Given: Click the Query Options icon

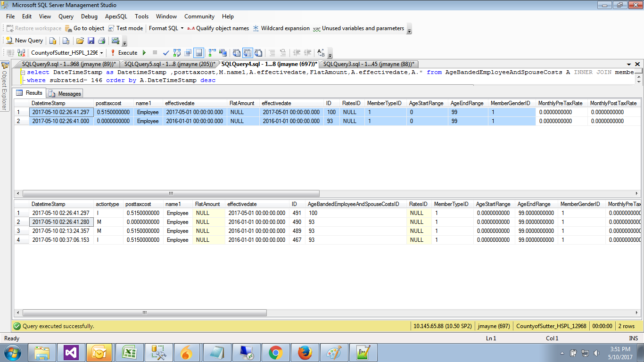Looking at the screenshot, I should pos(188,53).
